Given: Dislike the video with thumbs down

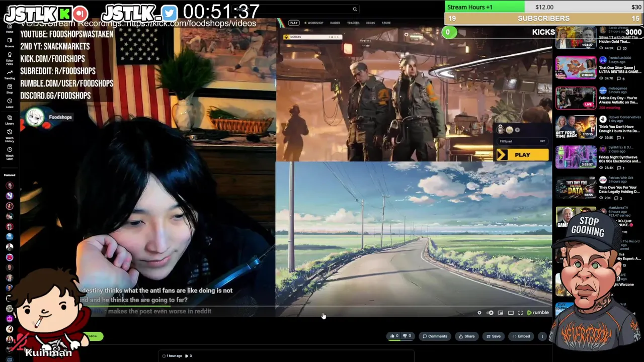Looking at the screenshot, I should coord(407,336).
